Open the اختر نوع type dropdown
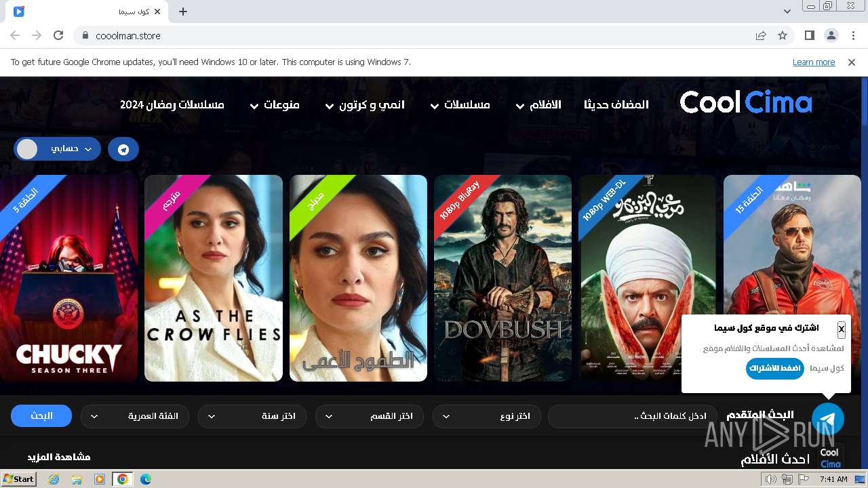This screenshot has width=868, height=488. (x=486, y=416)
